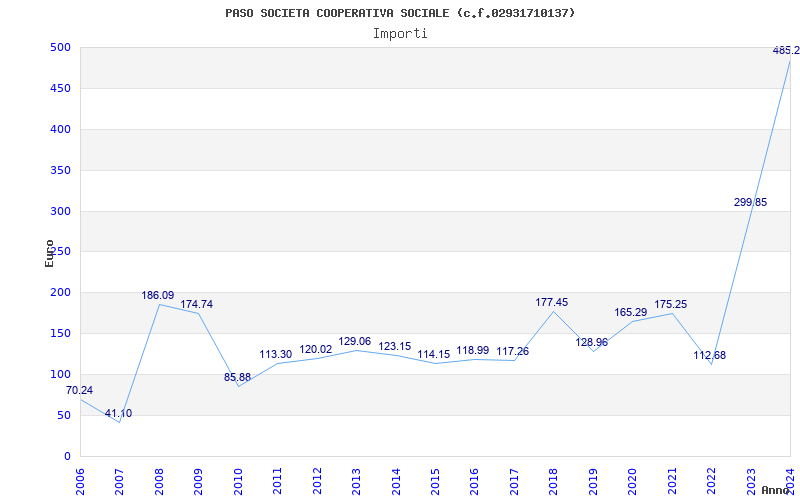Select the 114.15 data label

[434, 354]
